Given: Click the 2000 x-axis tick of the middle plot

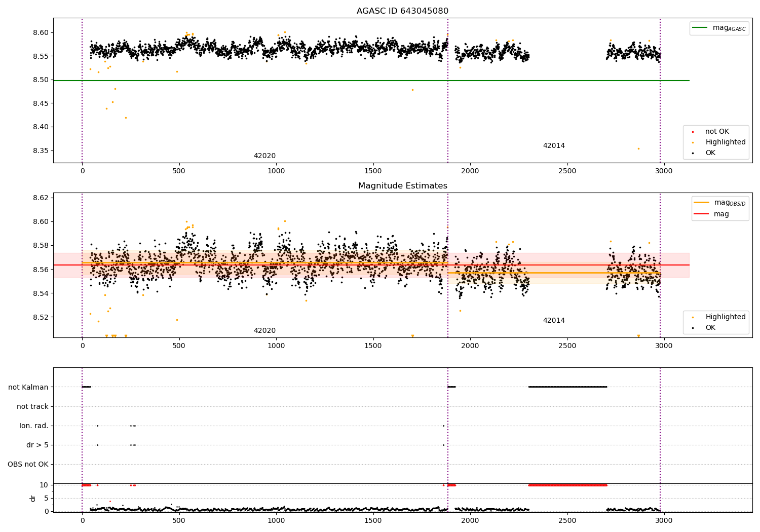Looking at the screenshot, I should click(x=470, y=346).
